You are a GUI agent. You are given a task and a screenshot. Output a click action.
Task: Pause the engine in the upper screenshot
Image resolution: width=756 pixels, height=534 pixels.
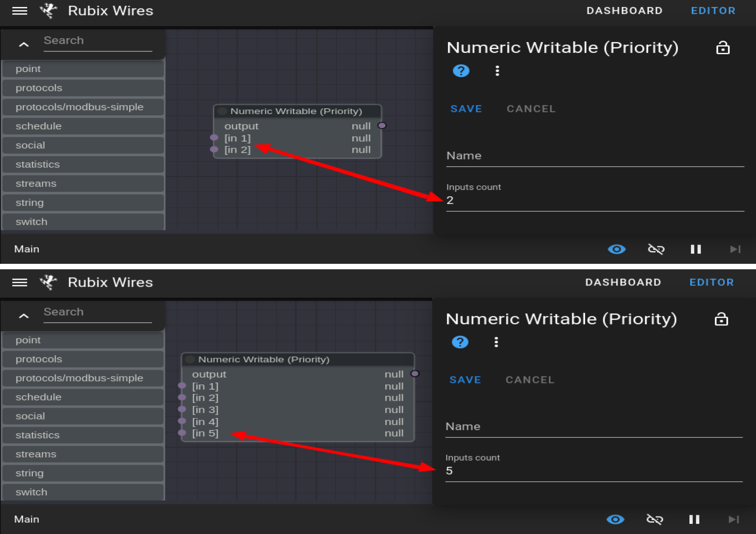[696, 249]
